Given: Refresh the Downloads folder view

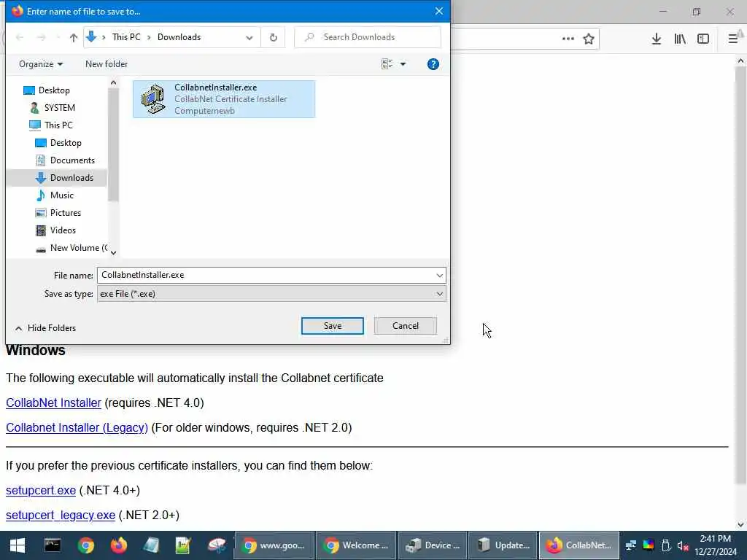Looking at the screenshot, I should pyautogui.click(x=273, y=38).
